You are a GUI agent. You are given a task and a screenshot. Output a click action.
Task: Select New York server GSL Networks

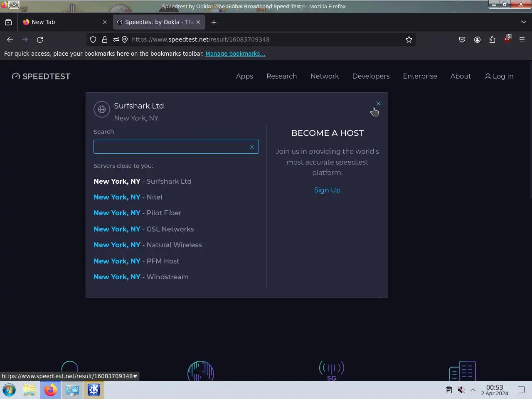click(143, 229)
